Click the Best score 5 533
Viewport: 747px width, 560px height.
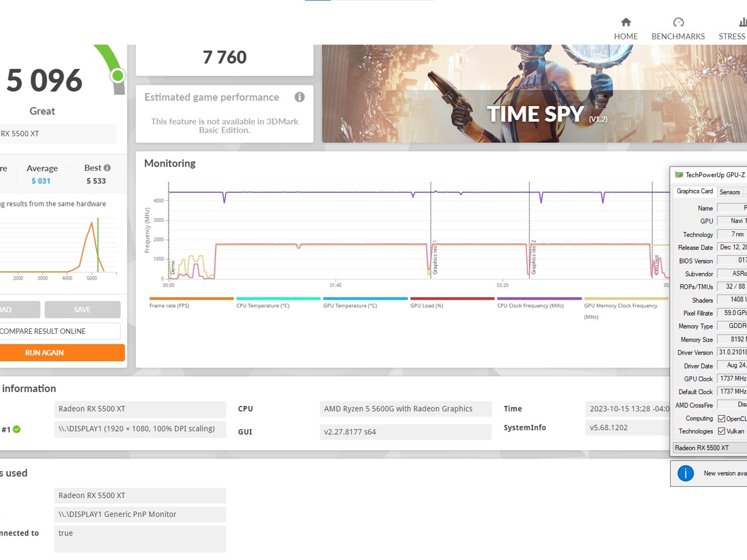pos(96,181)
